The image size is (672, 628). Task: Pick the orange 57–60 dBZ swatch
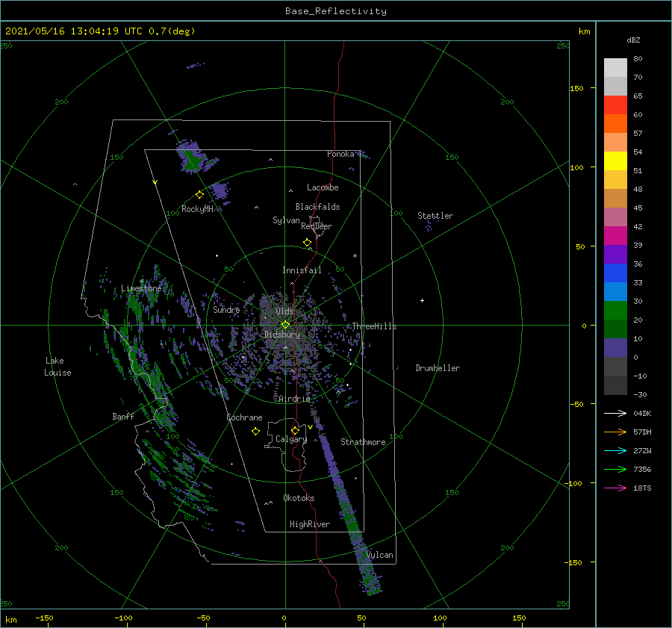[615, 124]
